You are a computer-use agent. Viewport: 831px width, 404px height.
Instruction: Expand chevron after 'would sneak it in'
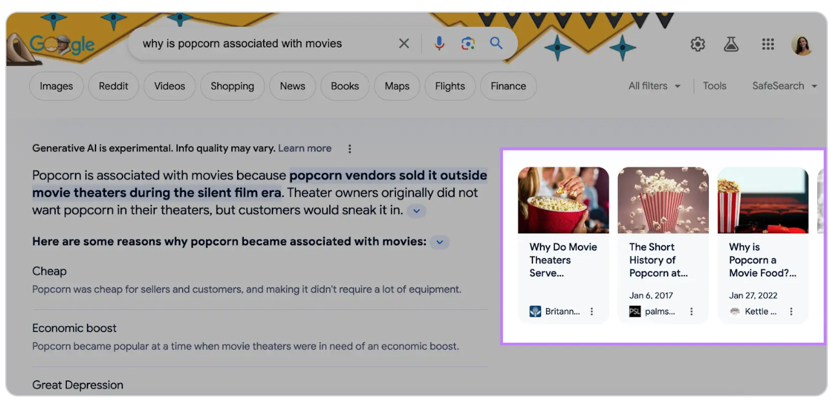pyautogui.click(x=417, y=211)
